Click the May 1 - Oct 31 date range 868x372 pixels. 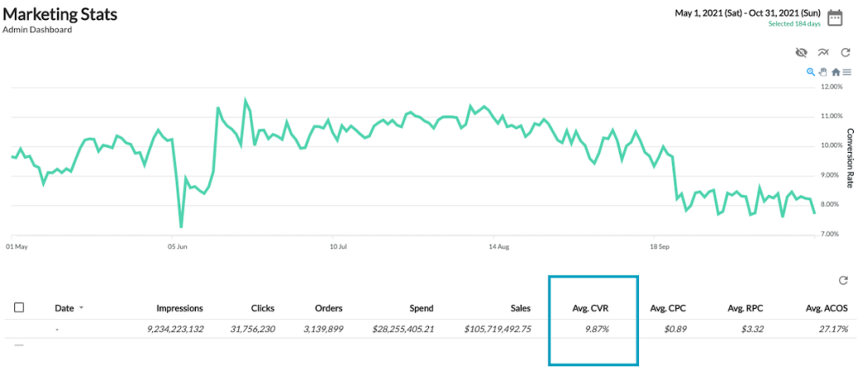tap(747, 13)
